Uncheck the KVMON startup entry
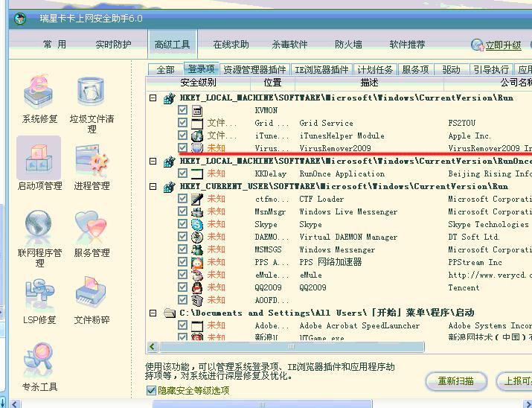 tap(182, 110)
